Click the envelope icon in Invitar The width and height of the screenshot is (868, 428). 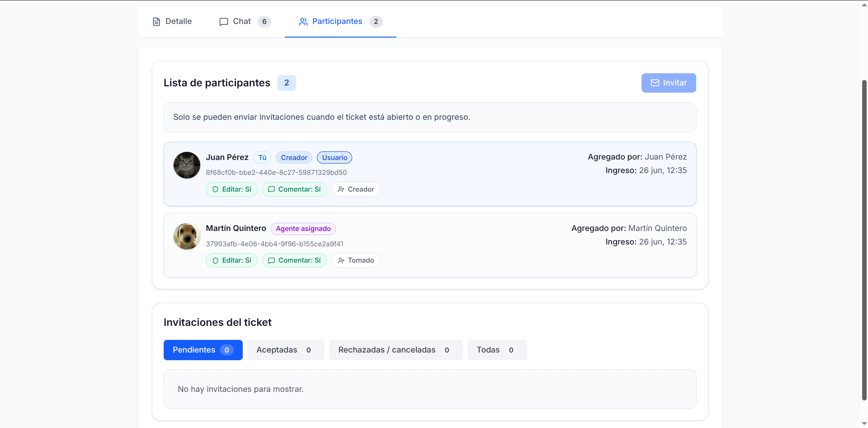655,83
